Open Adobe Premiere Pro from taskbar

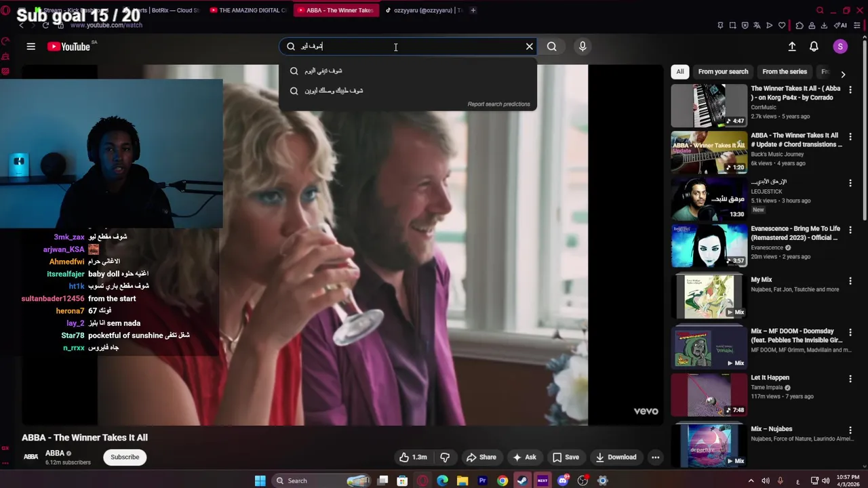[x=483, y=481]
